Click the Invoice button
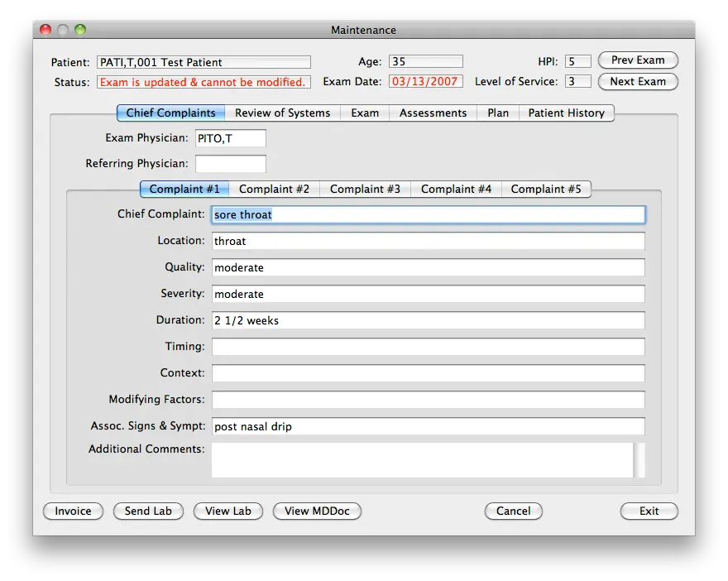728x581 pixels. click(73, 511)
